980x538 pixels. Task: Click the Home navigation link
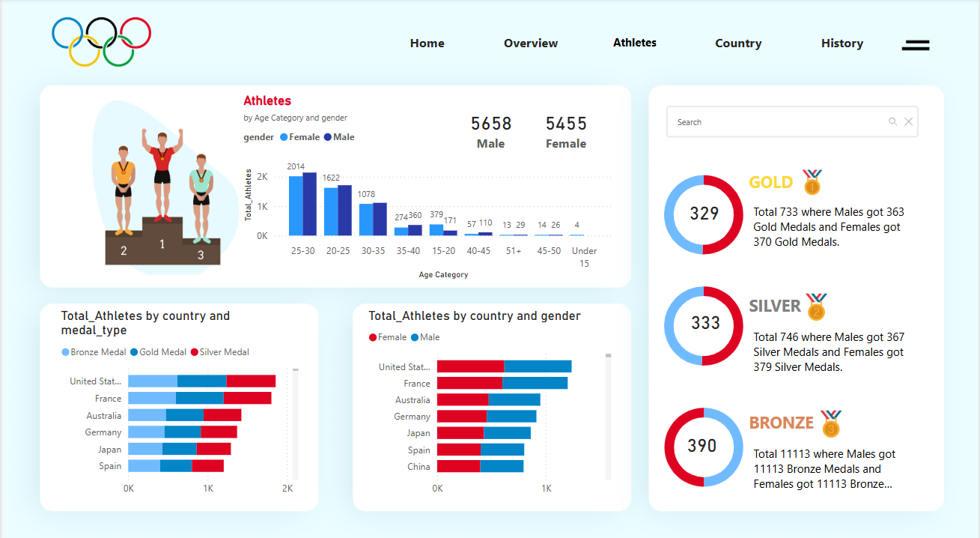(427, 43)
